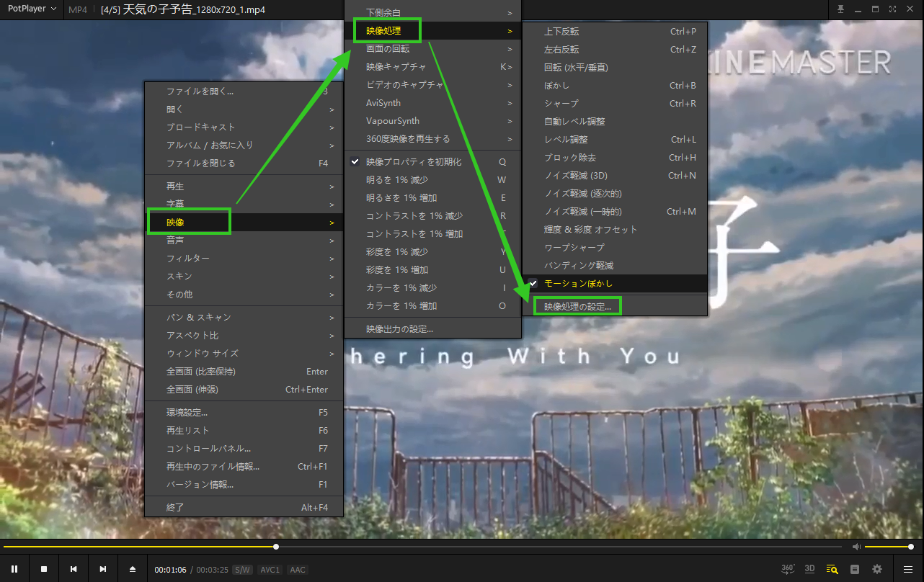Select ノイズ軽減 (3D) option
Screen dimensions: 924x582
click(615, 175)
